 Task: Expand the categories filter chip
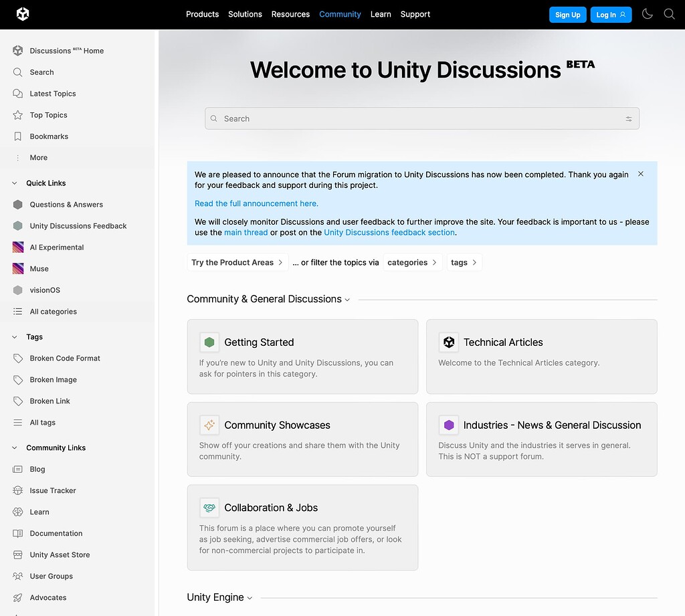(413, 262)
